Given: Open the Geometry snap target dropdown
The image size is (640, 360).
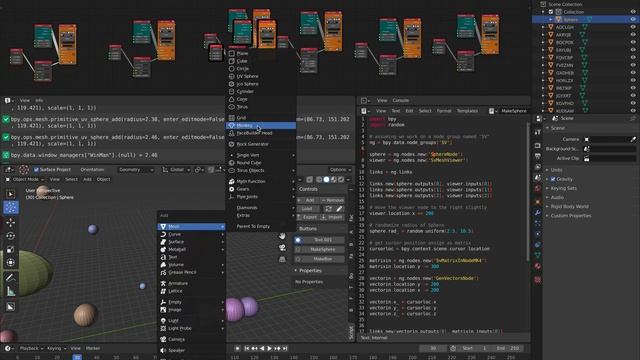Looking at the screenshot, I should click(x=136, y=169).
